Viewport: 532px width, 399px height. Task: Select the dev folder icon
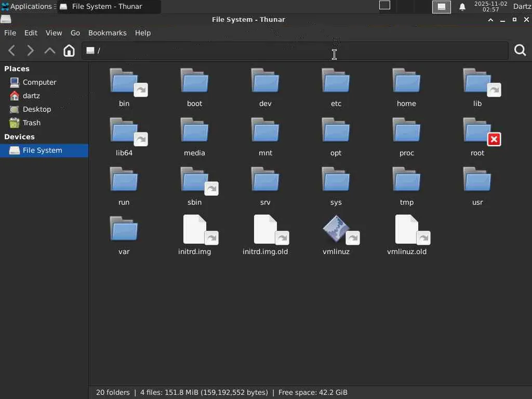click(265, 81)
